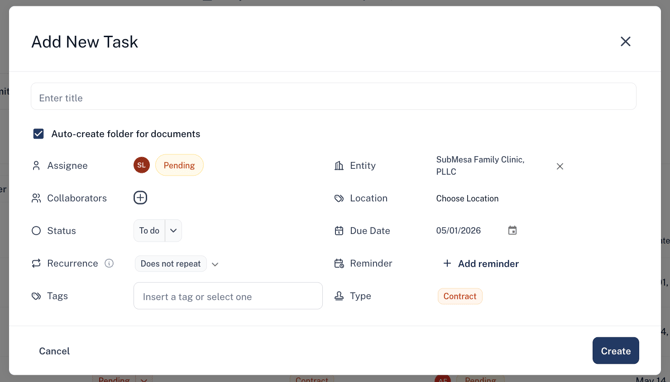Click the Collaborators label text
The image size is (670, 382).
(77, 198)
